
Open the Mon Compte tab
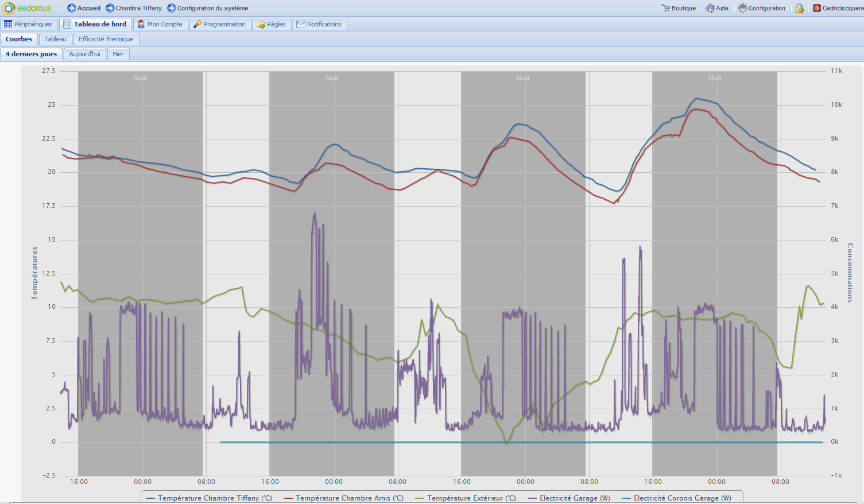coord(160,24)
